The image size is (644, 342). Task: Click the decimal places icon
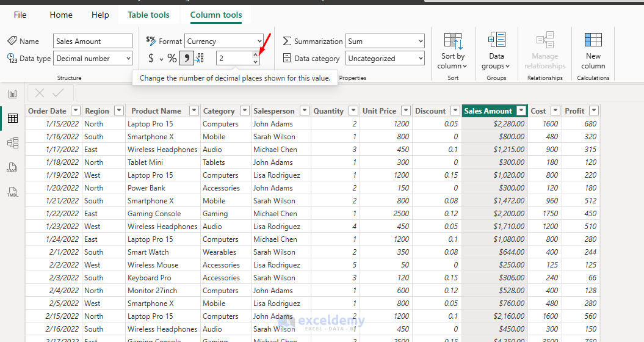click(199, 59)
